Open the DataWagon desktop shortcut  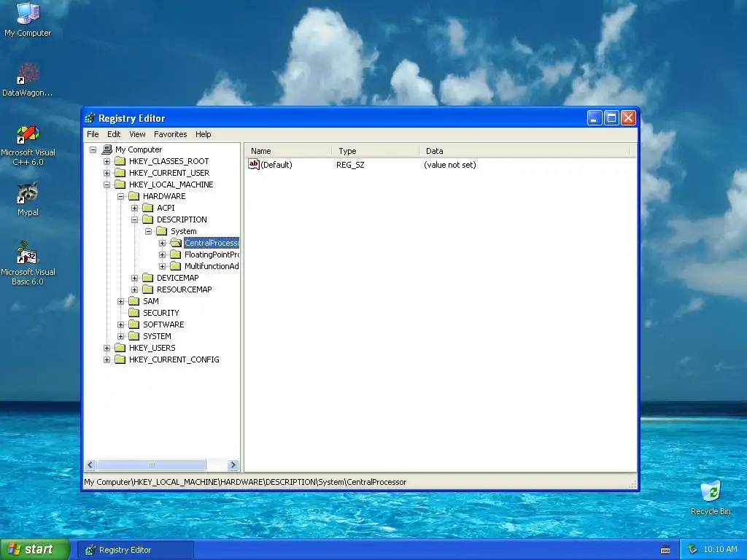click(28, 79)
